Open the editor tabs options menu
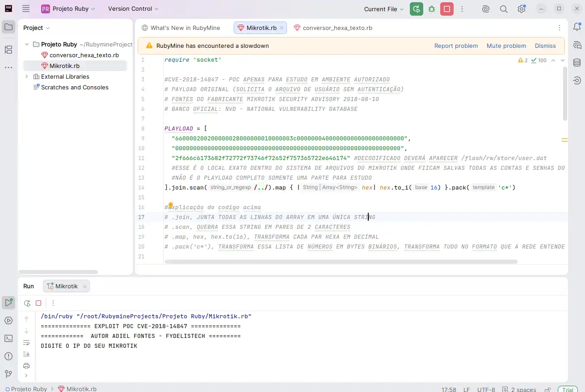 (x=560, y=28)
